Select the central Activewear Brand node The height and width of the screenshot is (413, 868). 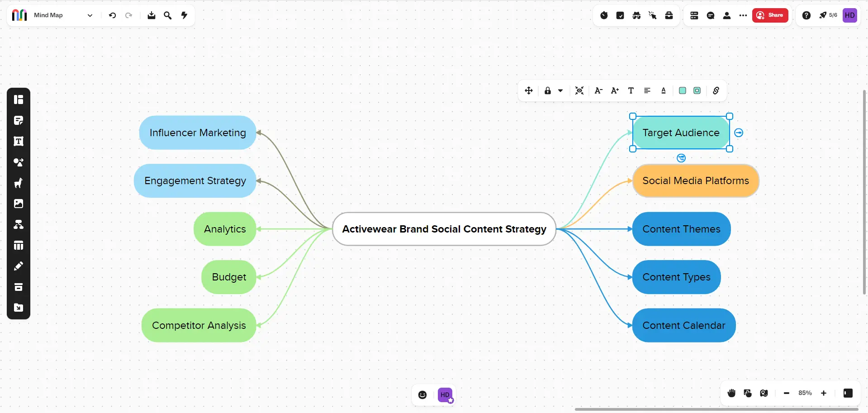click(x=444, y=229)
